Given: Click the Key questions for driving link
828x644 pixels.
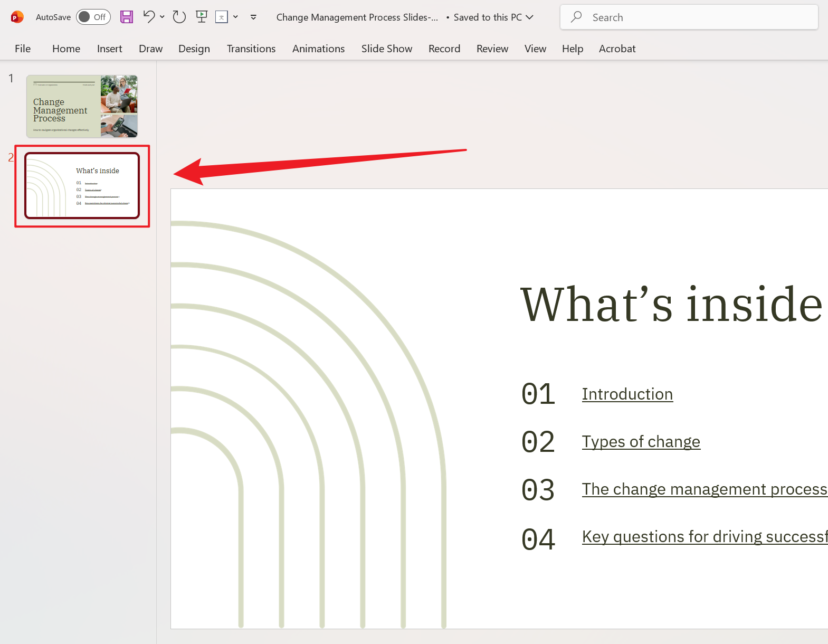Looking at the screenshot, I should [705, 536].
